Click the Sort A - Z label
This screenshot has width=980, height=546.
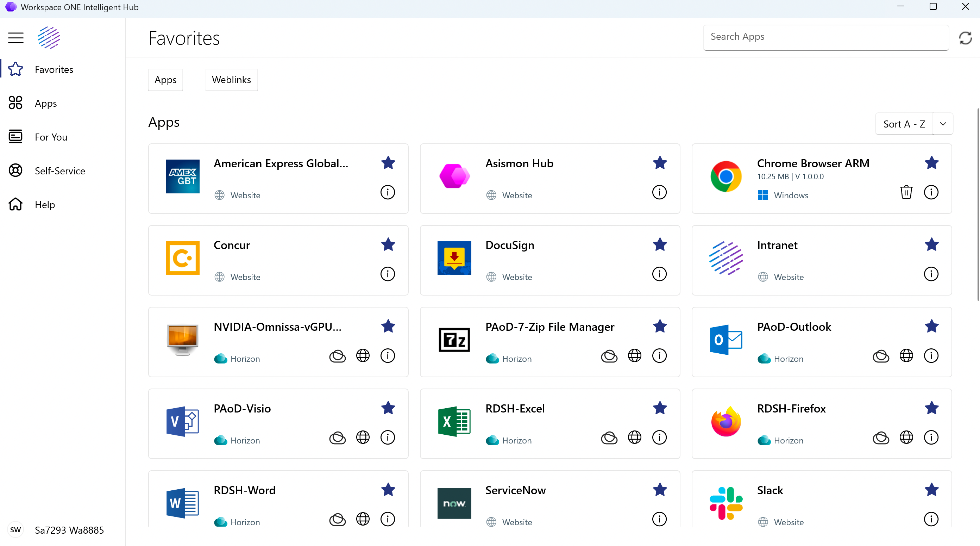(x=904, y=124)
